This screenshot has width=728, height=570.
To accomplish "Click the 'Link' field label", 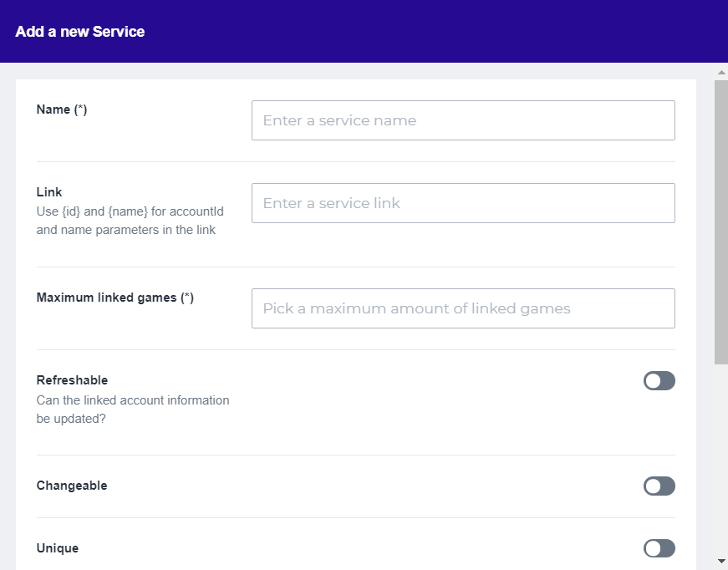I will click(x=49, y=192).
